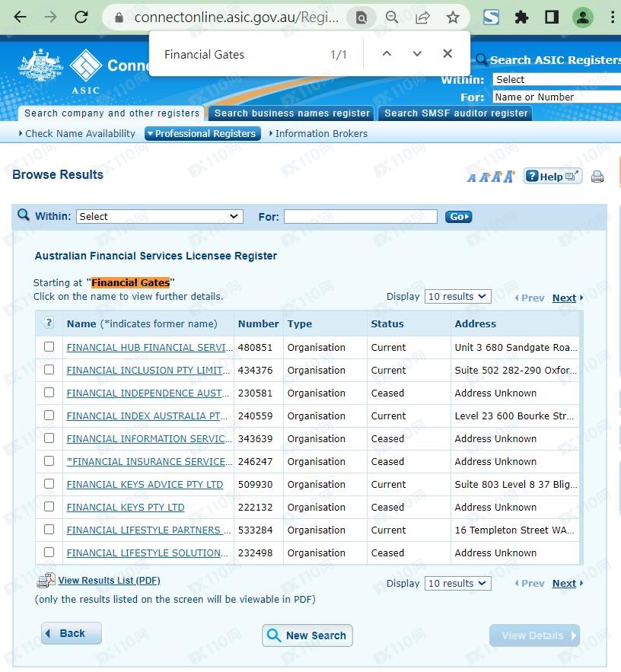
Task: Click the padlock site info icon
Action: [x=119, y=18]
